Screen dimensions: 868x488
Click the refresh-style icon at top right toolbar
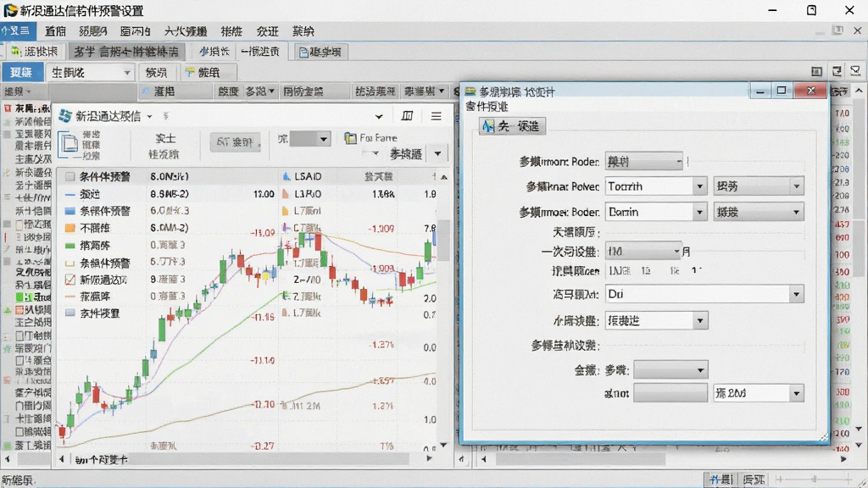(837, 71)
